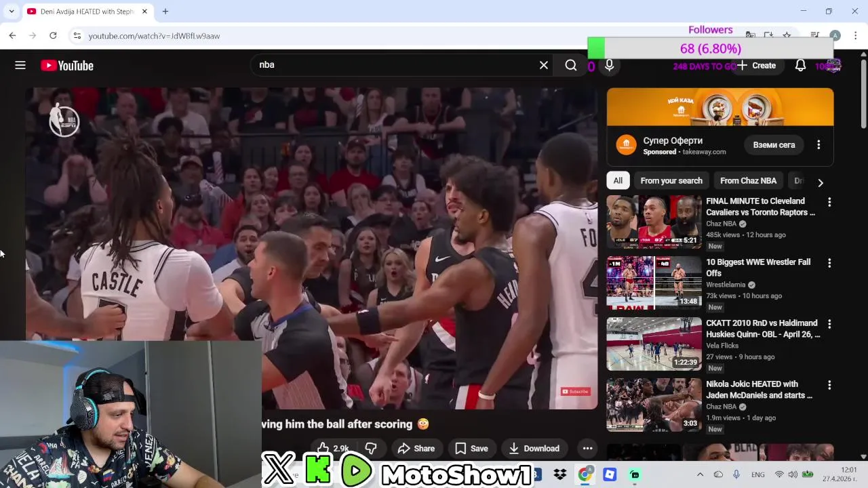The height and width of the screenshot is (488, 868).
Task: Open YouTube notifications bell
Action: 800,65
